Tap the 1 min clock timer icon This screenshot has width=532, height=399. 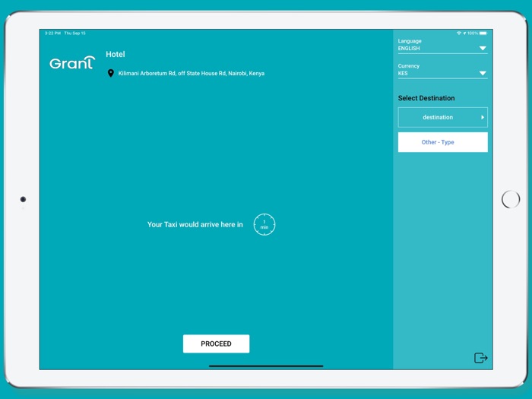[x=264, y=224]
